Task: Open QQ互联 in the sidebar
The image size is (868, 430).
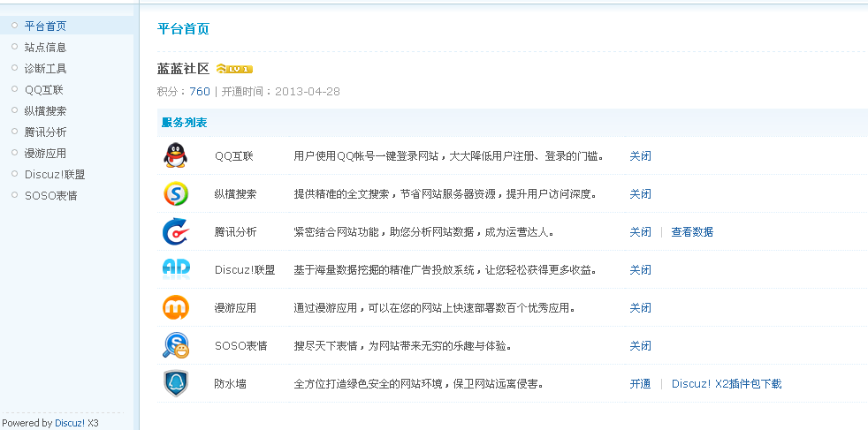Action: [44, 89]
